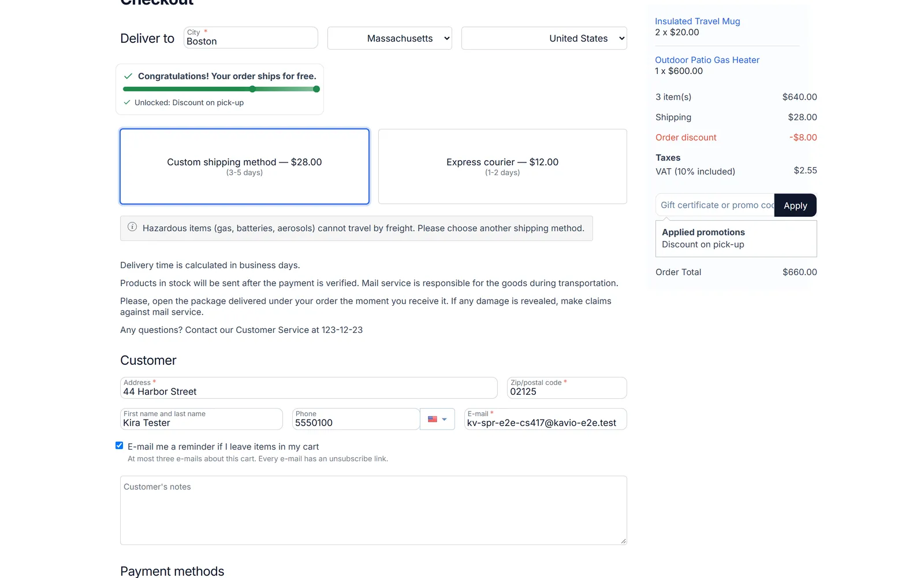
Task: Toggle the cart reminder e-mail checkbox
Action: coord(120,446)
